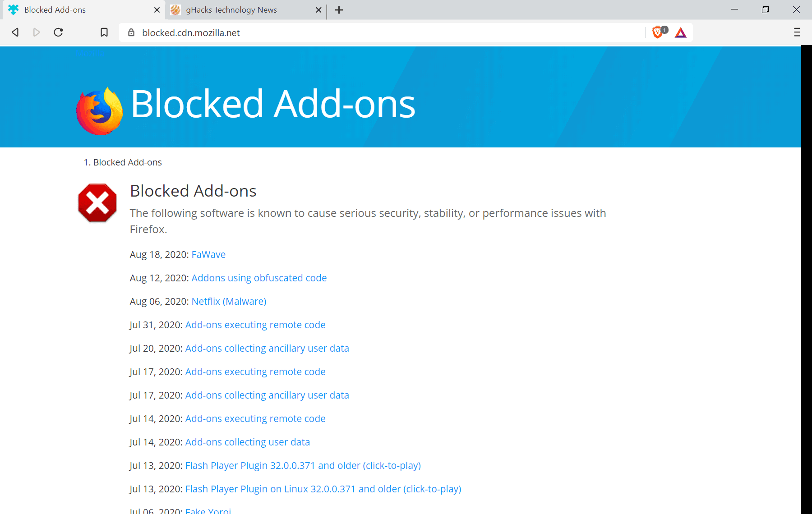View the site padlock security info

131,32
